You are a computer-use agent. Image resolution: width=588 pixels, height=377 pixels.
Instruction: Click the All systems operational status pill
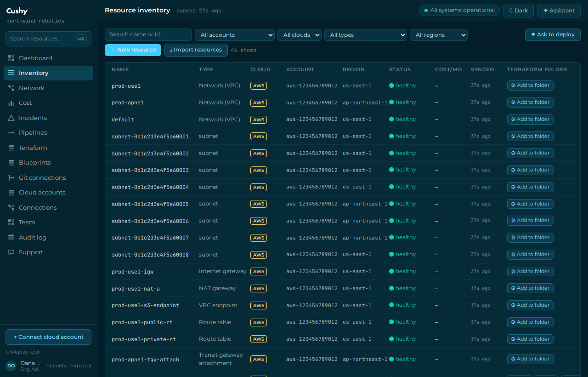pyautogui.click(x=459, y=11)
